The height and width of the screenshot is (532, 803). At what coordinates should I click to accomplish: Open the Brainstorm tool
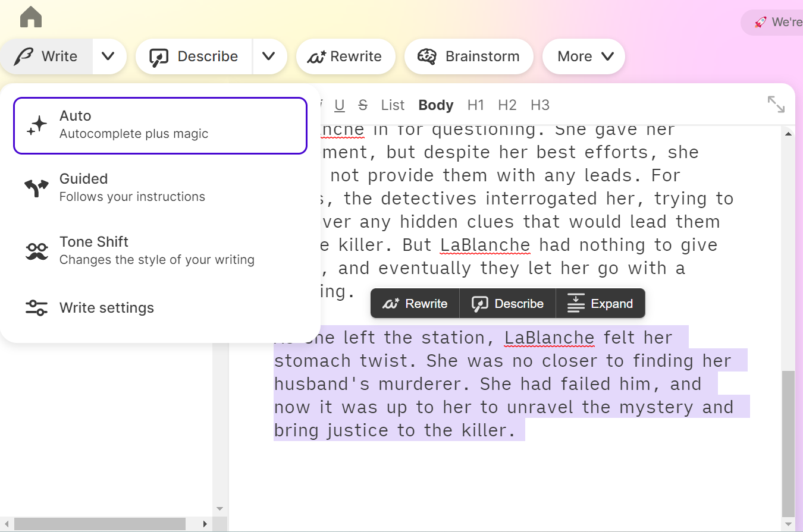[469, 56]
